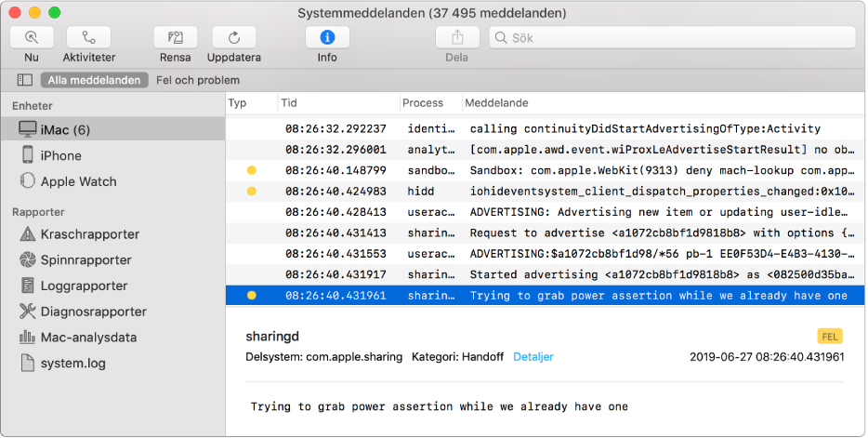Select the 08:26:32.296001 analyt… row

click(545, 150)
